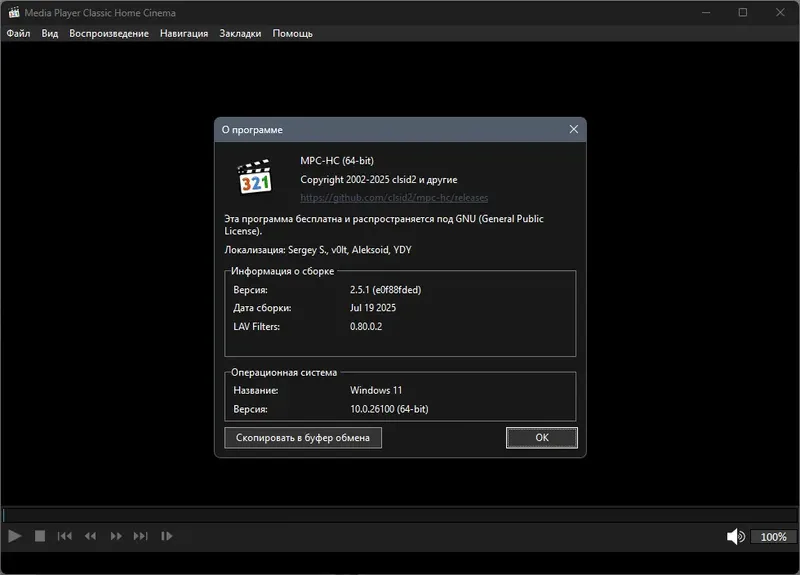Click the LAV Filters label
Viewport: 800px width, 575px height.
click(257, 327)
